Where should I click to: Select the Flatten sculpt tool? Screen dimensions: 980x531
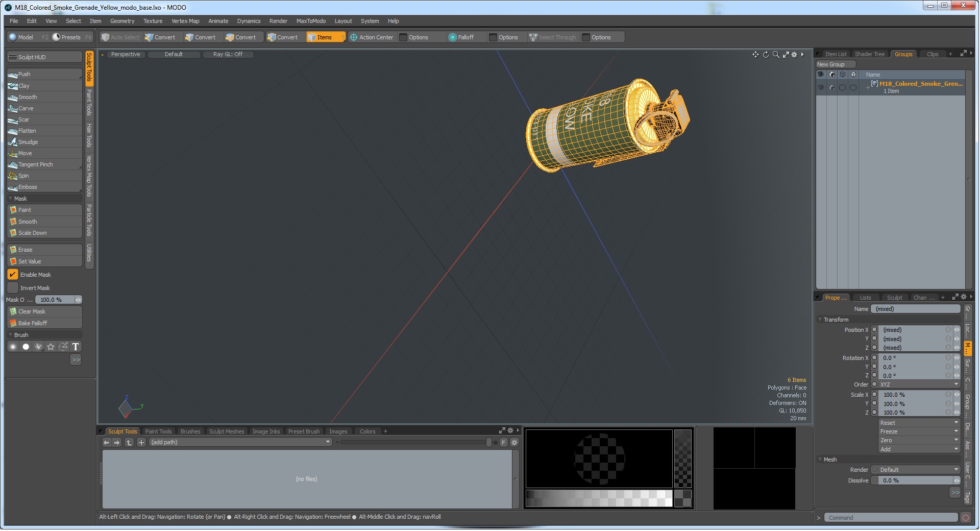coord(44,131)
